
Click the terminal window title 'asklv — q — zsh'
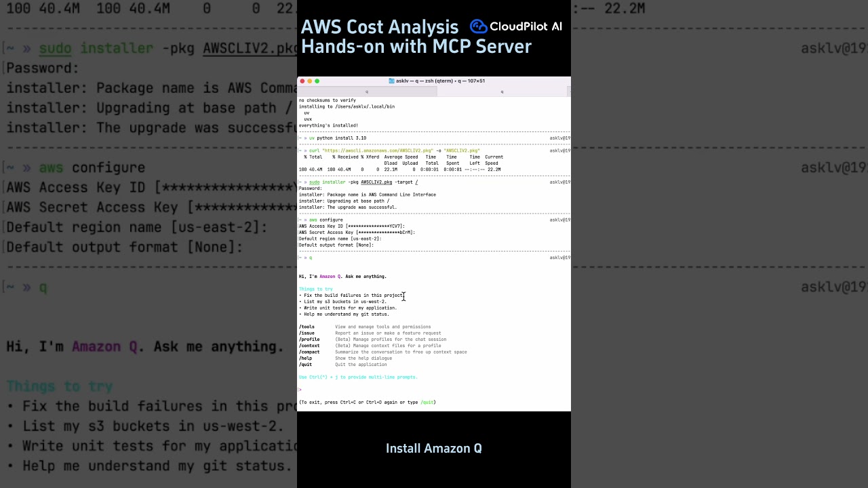point(440,81)
